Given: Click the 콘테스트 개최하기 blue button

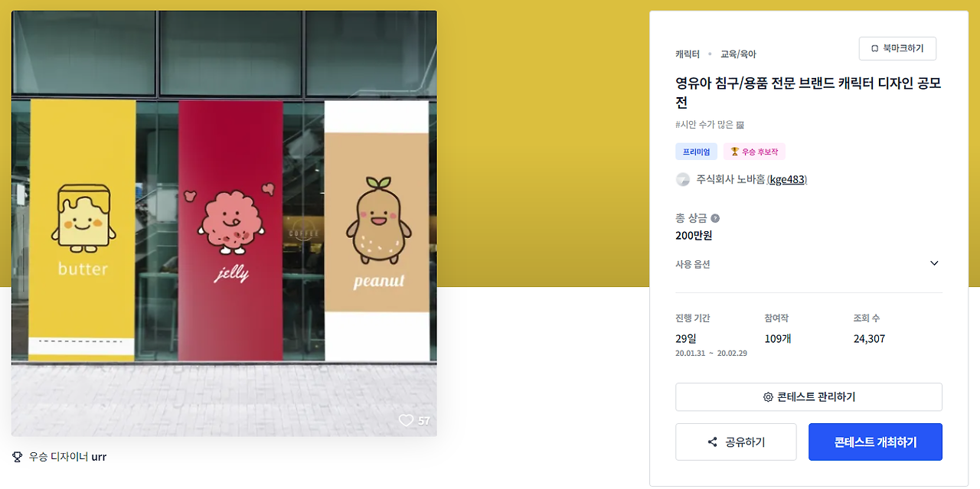Looking at the screenshot, I should pyautogui.click(x=875, y=442).
